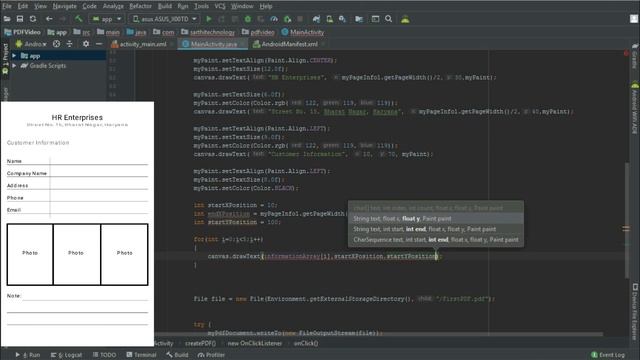
Task: Click the magnifier Search Everywhere icon
Action: tap(389, 19)
